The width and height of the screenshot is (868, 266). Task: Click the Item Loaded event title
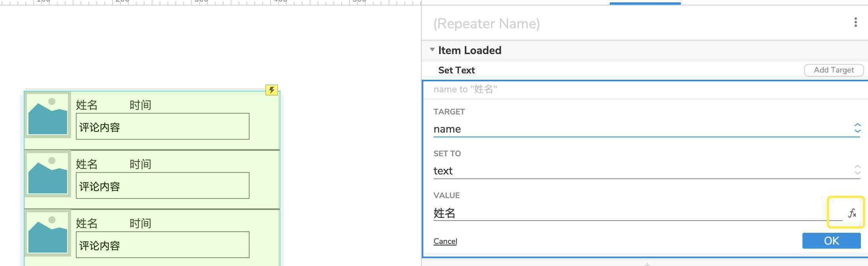tap(470, 50)
